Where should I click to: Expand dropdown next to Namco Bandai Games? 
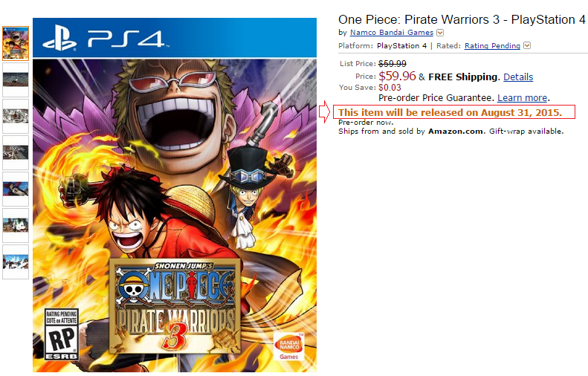(440, 33)
